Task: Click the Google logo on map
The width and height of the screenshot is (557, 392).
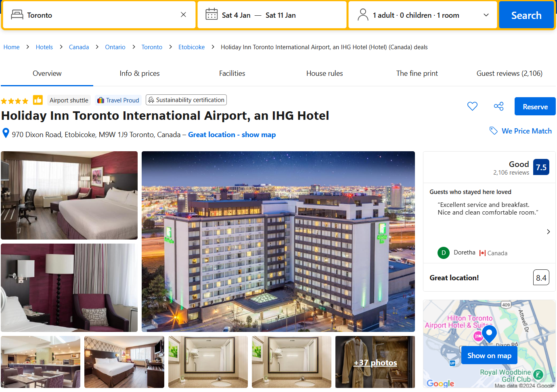Action: tap(440, 383)
